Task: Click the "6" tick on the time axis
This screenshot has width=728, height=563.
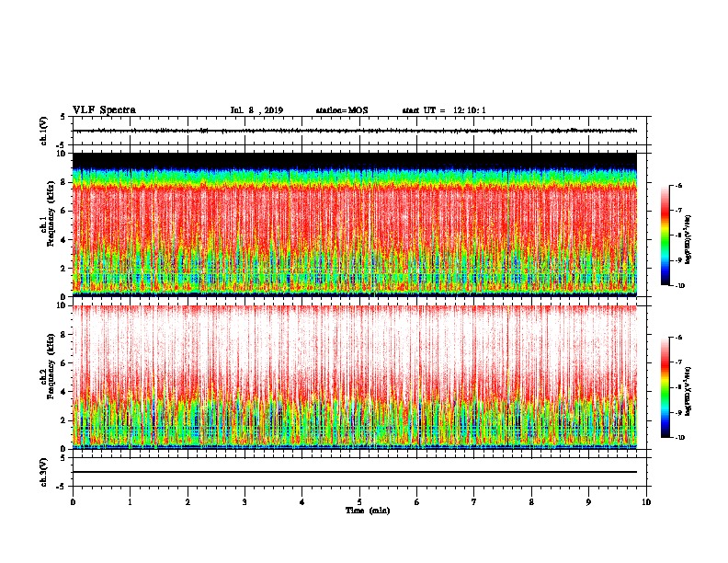Action: pos(417,502)
